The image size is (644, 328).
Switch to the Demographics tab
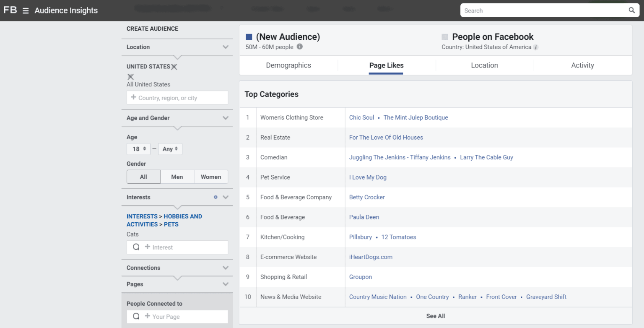[x=288, y=65]
